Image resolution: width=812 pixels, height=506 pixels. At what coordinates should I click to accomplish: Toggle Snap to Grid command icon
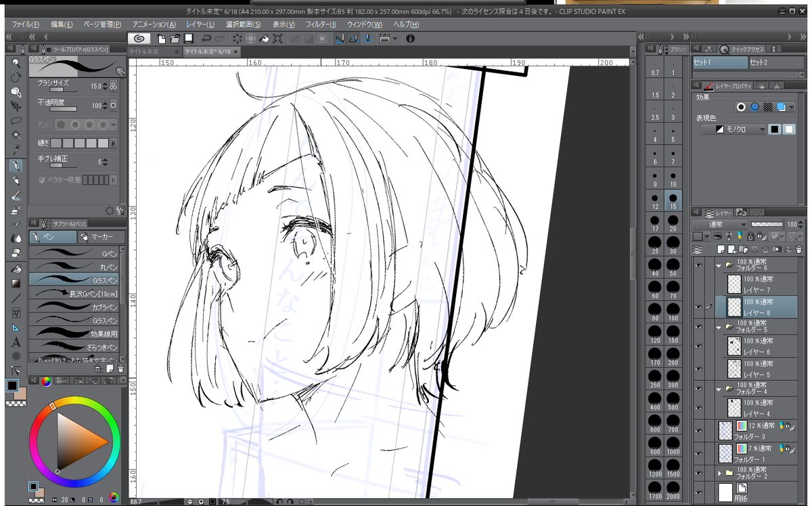click(367, 39)
